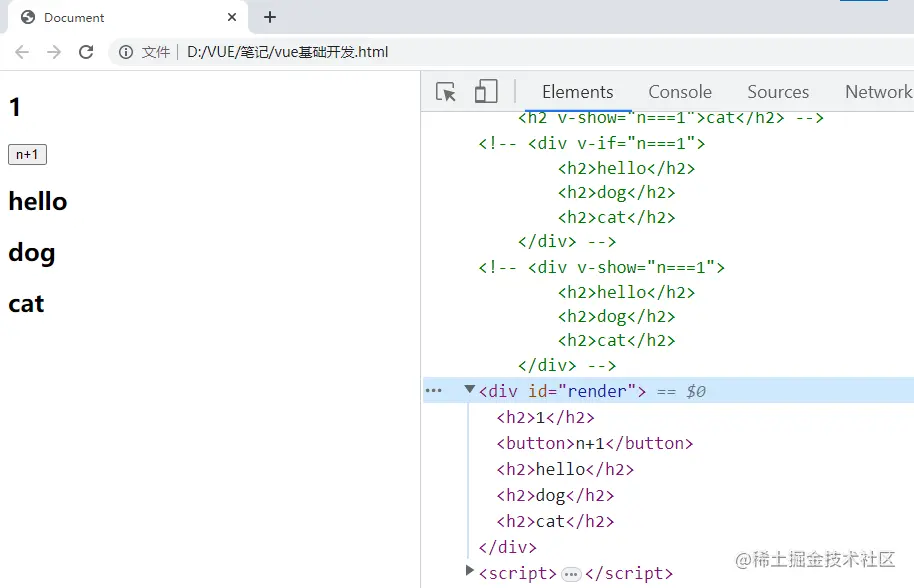
Task: Click the hello heading on the page
Action: click(x=38, y=201)
